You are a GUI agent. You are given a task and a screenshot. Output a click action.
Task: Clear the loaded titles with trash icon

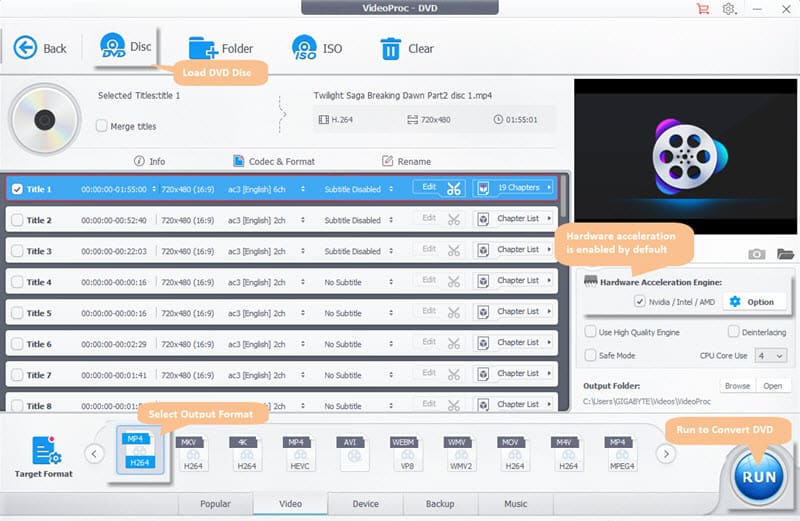tap(407, 48)
